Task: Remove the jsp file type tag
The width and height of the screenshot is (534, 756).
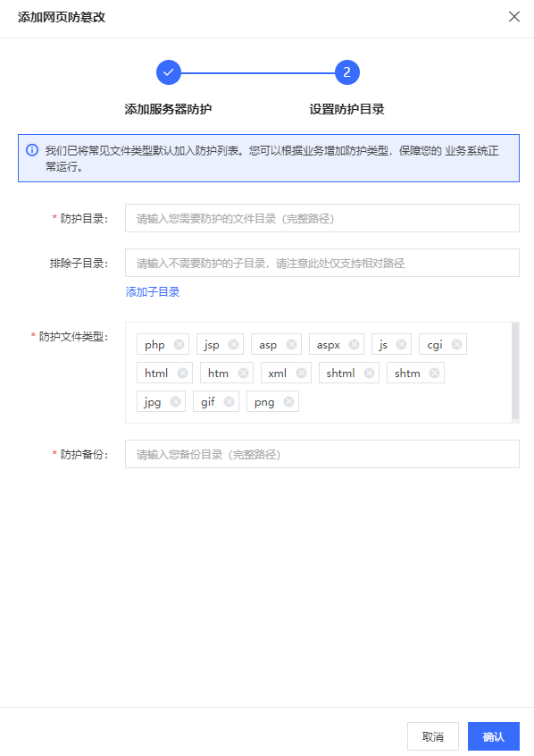Action: pos(233,344)
